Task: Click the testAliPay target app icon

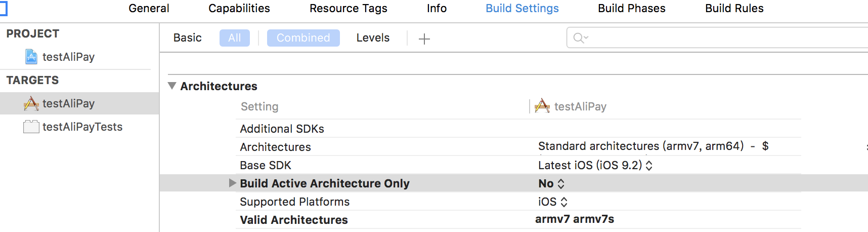Action: (31, 103)
